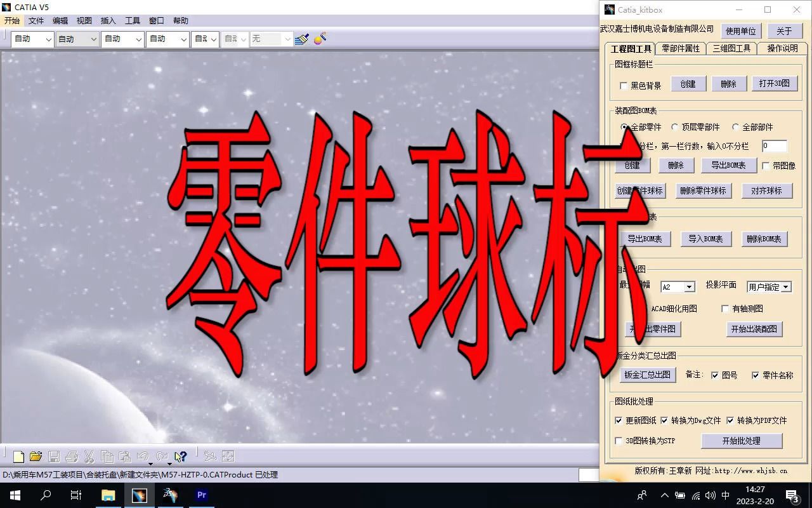Click the 打开3D图 button
This screenshot has height=508, width=812.
click(775, 84)
